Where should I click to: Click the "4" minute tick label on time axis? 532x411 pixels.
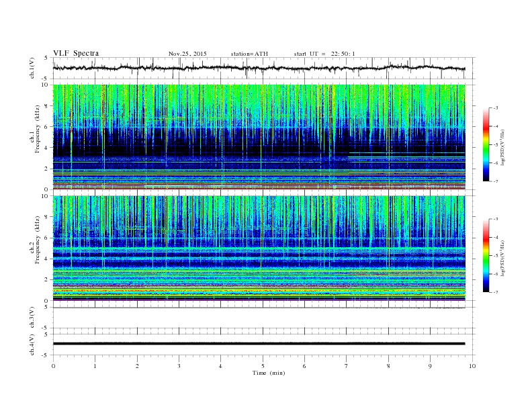coord(220,366)
